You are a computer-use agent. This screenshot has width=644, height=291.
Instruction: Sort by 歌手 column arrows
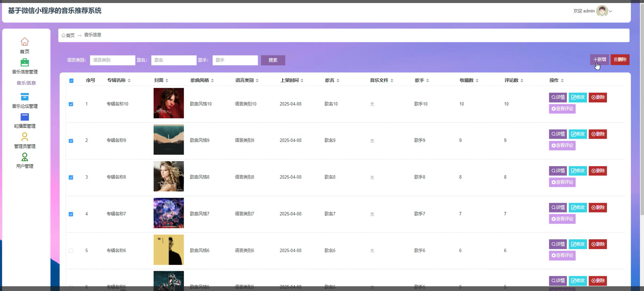point(428,81)
